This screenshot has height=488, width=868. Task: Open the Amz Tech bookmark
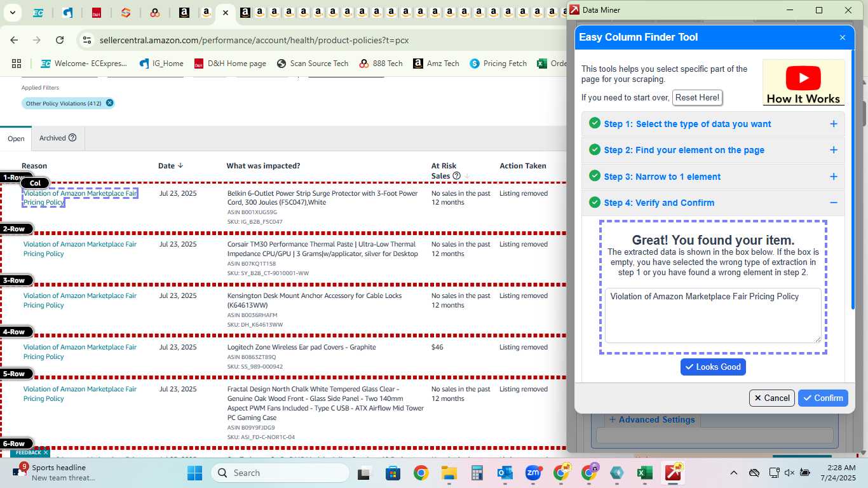[x=436, y=64]
